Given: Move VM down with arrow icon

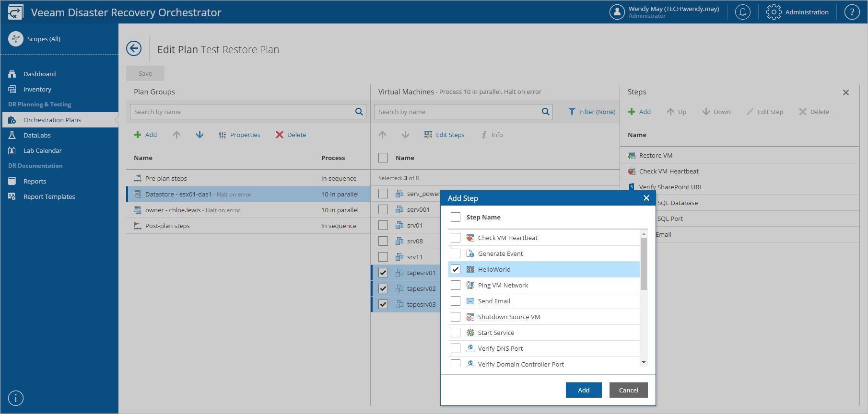Looking at the screenshot, I should coord(405,135).
